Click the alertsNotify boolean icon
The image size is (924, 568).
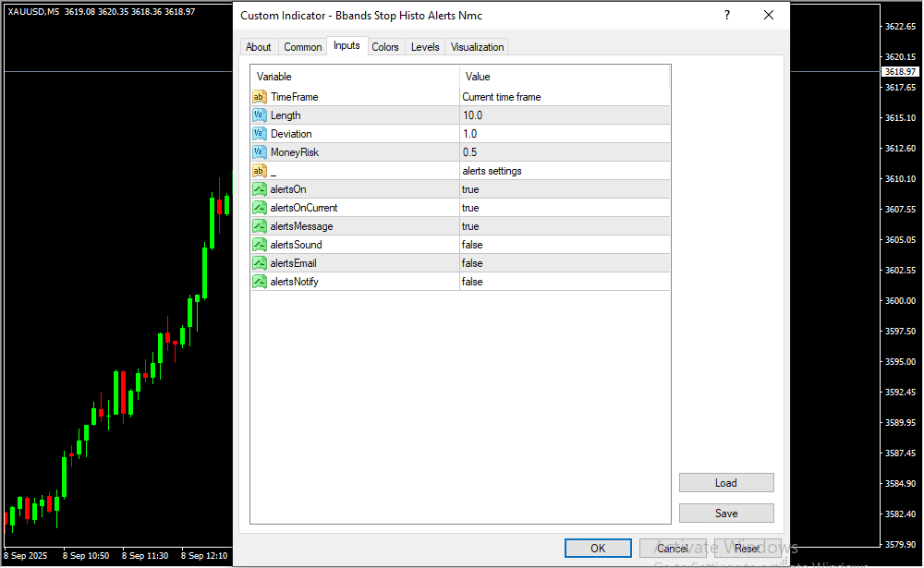click(x=260, y=282)
